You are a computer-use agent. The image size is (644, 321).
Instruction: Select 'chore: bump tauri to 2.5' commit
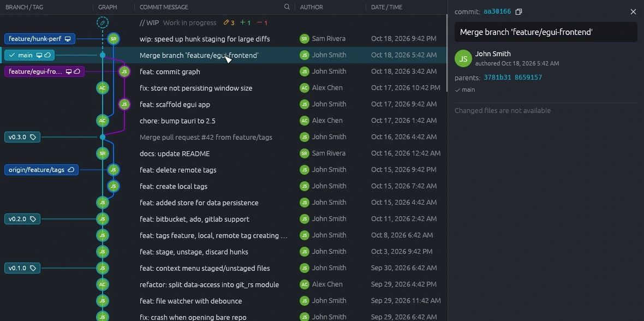click(223, 121)
